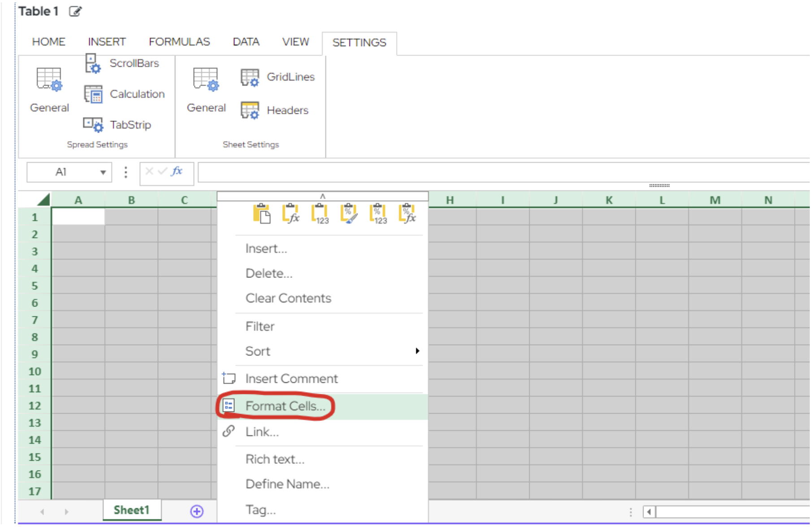The image size is (812, 527).
Task: Add a new sheet with plus button
Action: (x=197, y=511)
